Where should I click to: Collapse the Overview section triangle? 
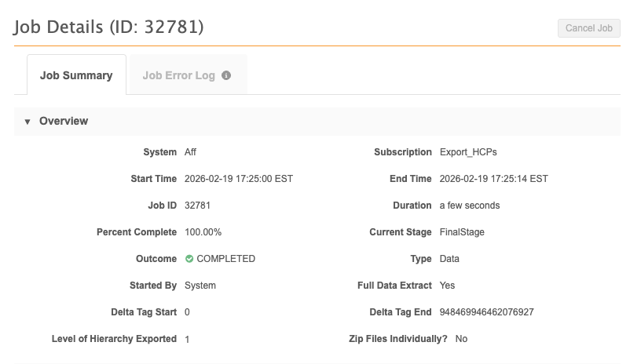click(27, 122)
